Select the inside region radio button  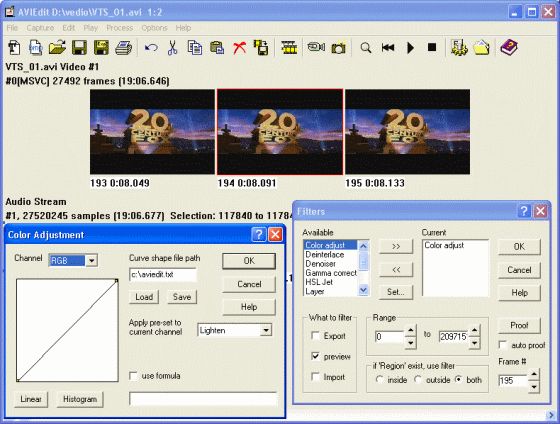tap(380, 380)
